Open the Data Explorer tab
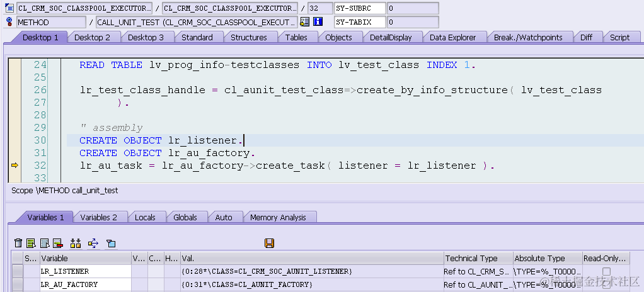The image size is (644, 292). [453, 37]
